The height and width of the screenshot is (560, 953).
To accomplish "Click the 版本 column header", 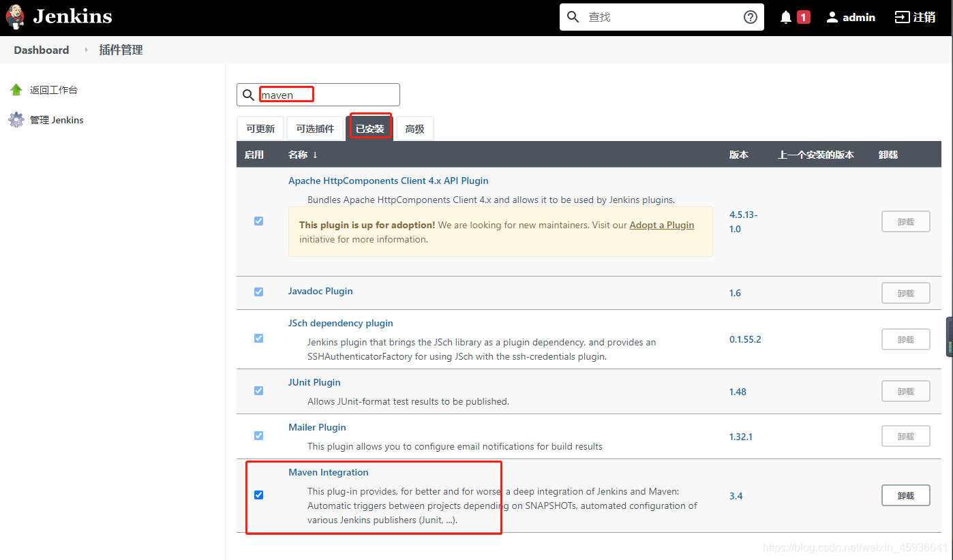I will 739,155.
